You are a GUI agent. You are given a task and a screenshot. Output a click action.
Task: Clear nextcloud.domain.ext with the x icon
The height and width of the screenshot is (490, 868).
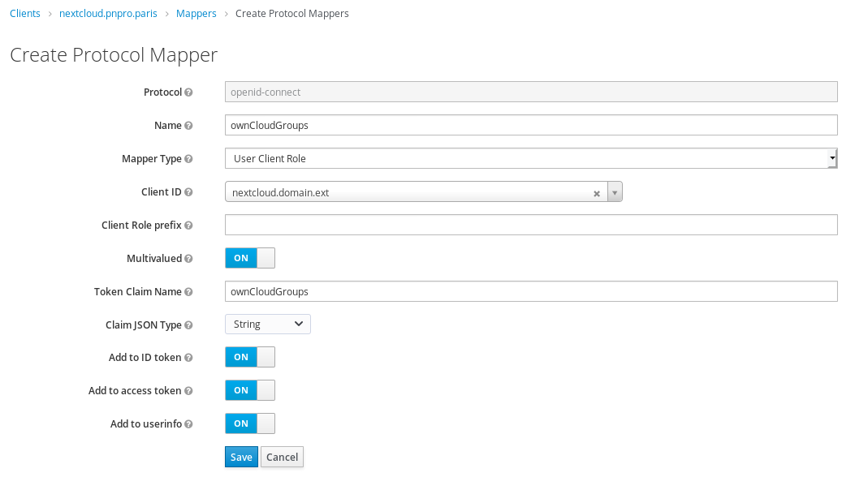[x=597, y=192]
